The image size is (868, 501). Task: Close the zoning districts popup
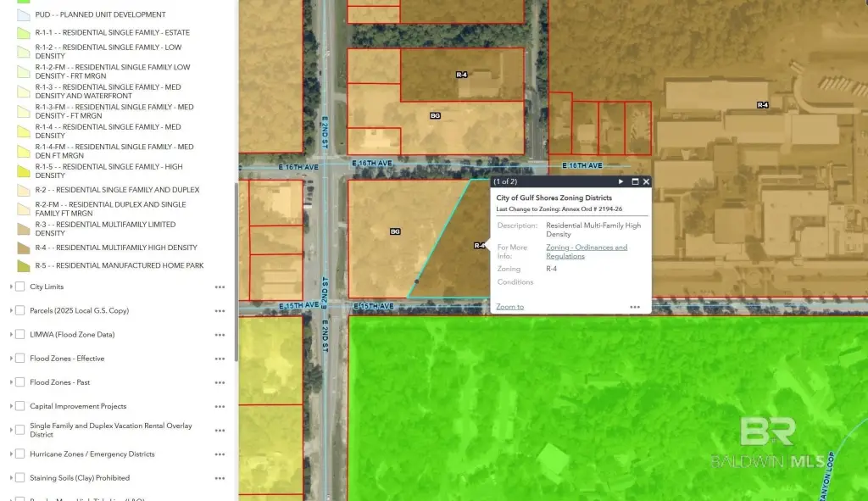tap(646, 181)
